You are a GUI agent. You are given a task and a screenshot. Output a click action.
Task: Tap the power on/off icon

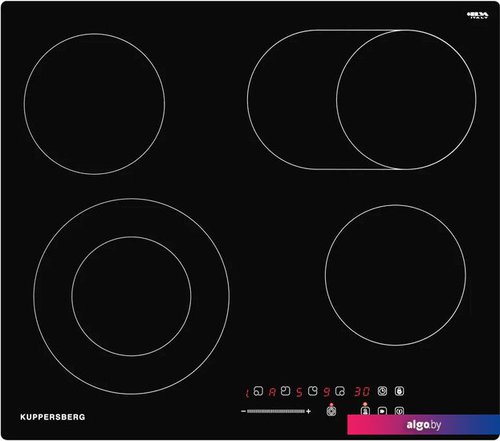pyautogui.click(x=399, y=411)
